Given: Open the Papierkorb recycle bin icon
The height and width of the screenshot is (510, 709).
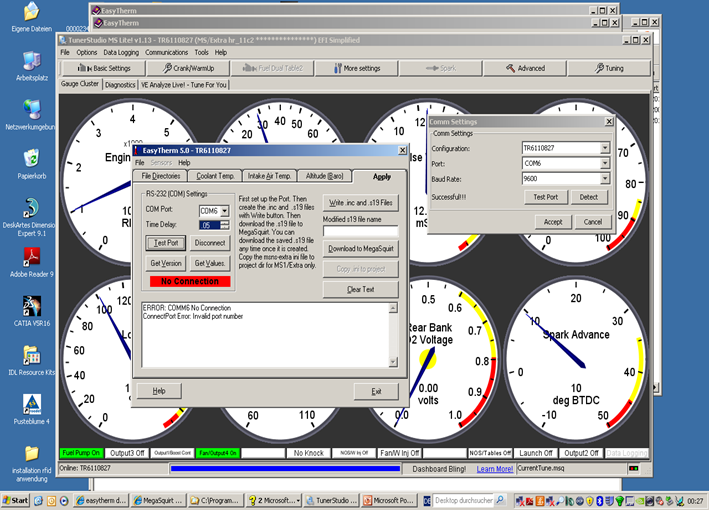Looking at the screenshot, I should [x=31, y=158].
